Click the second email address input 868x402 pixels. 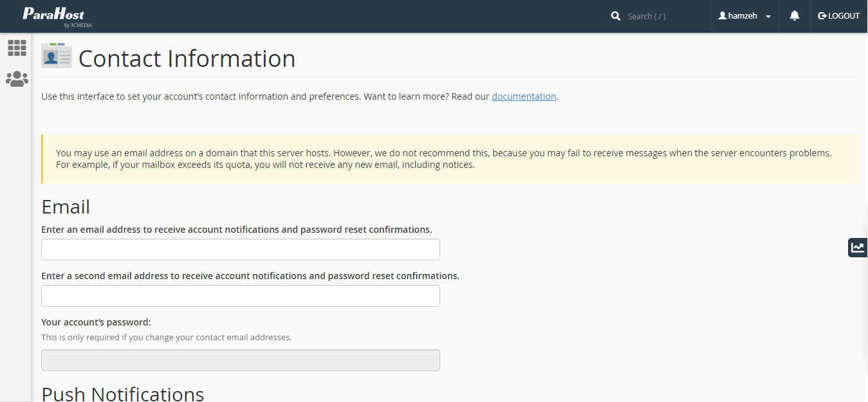click(x=240, y=296)
